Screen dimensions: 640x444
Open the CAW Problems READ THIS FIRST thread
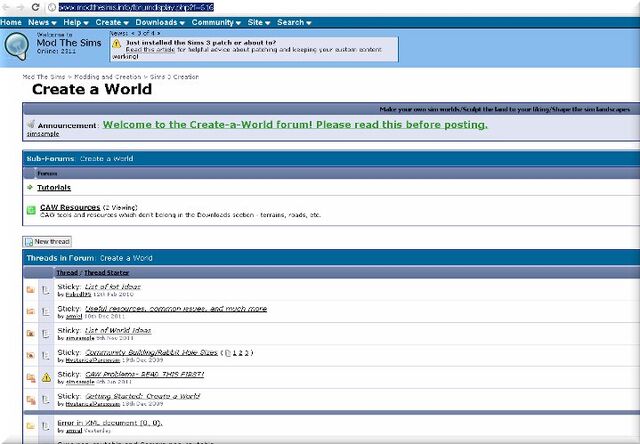pyautogui.click(x=144, y=374)
